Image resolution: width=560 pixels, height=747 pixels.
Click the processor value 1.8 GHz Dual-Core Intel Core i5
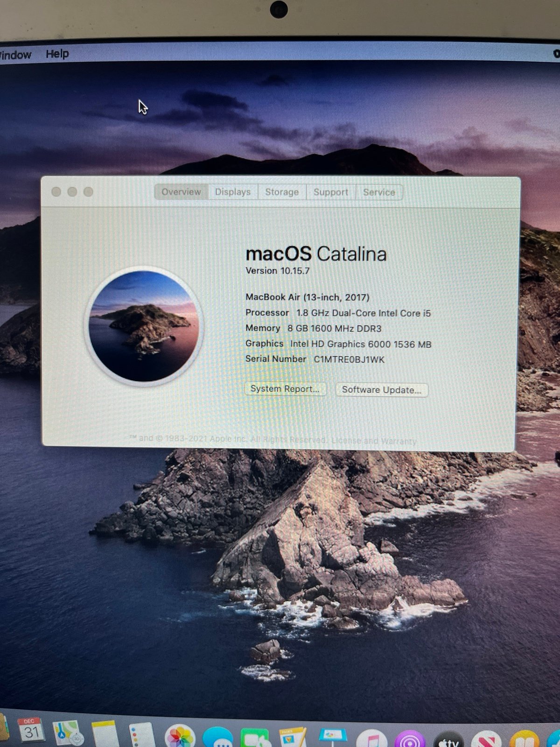[364, 313]
